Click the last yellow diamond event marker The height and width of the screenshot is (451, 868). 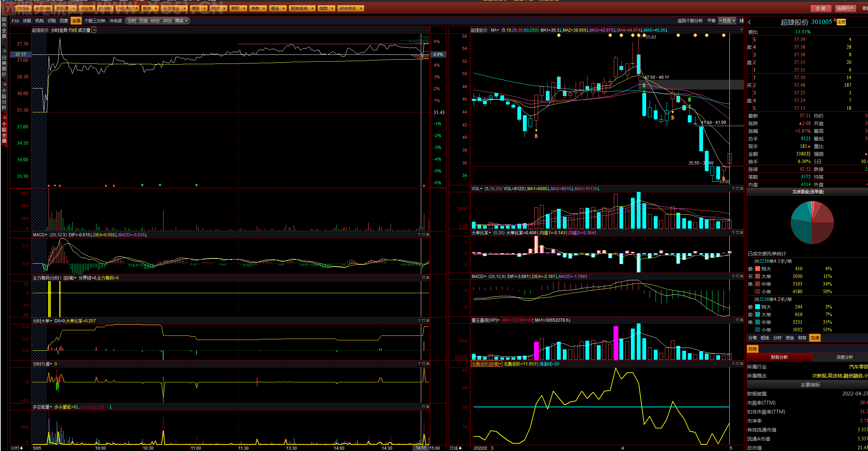[724, 35]
